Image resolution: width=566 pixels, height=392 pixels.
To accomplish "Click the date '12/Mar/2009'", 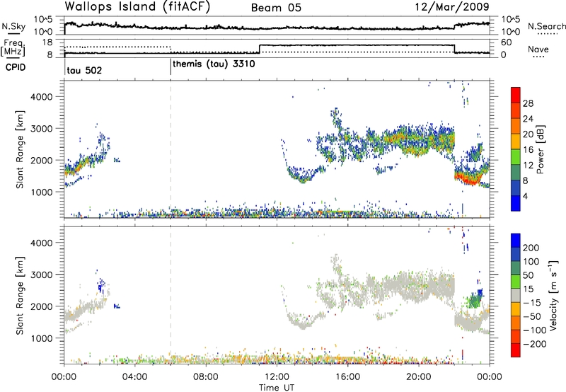I will 452,6.
